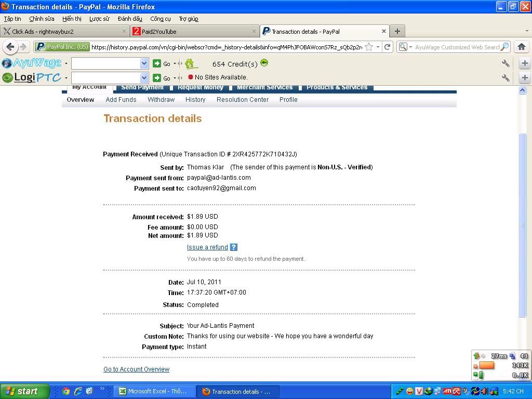Open LogiPTC toolbar wrench settings
Screen dimensions: 532x399
point(506,78)
